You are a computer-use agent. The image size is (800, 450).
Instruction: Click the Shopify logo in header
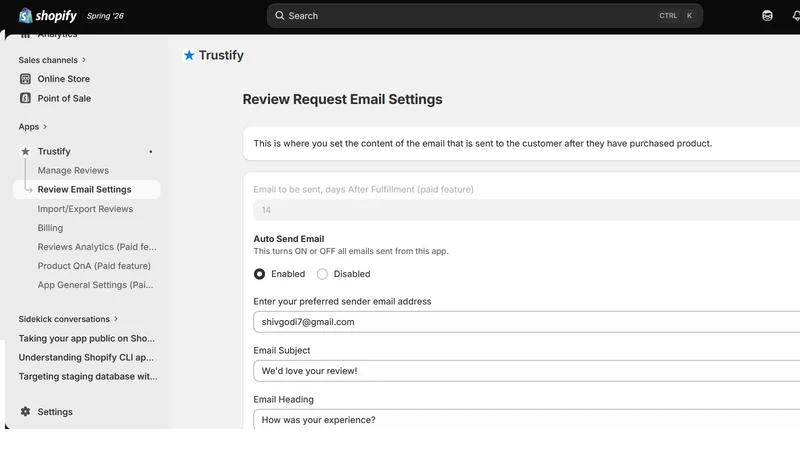coord(47,16)
